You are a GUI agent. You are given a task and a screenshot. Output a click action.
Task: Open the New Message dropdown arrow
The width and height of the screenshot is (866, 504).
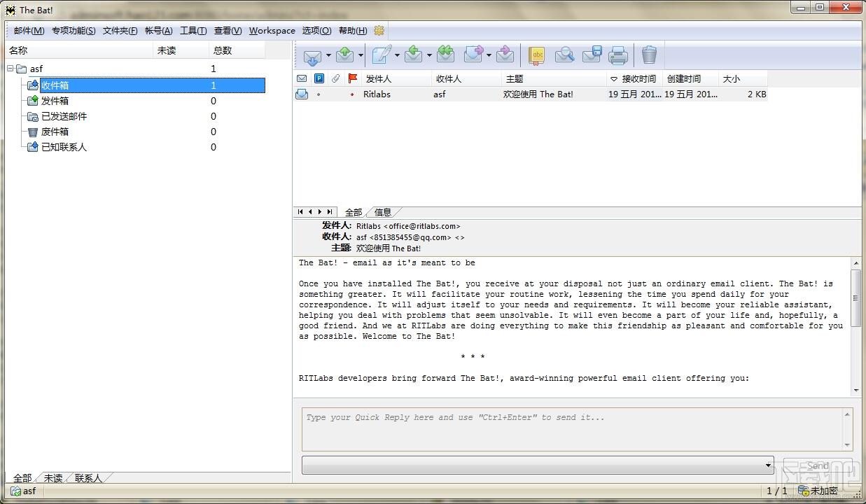click(x=397, y=55)
